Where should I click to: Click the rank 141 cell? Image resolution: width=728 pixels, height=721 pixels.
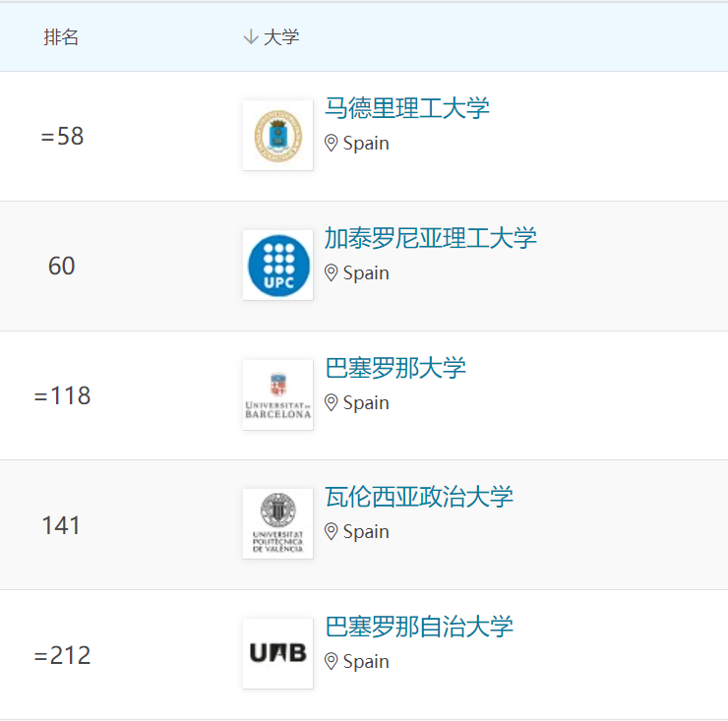click(x=62, y=526)
